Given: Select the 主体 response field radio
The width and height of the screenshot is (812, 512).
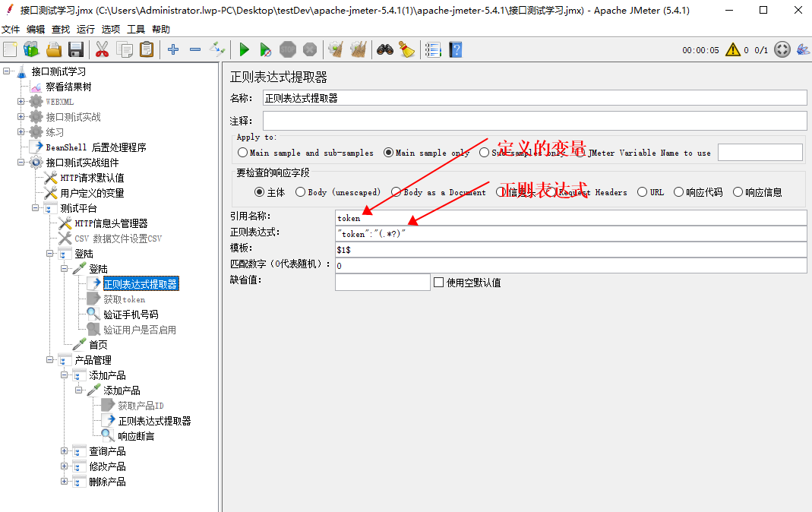Looking at the screenshot, I should pos(260,192).
